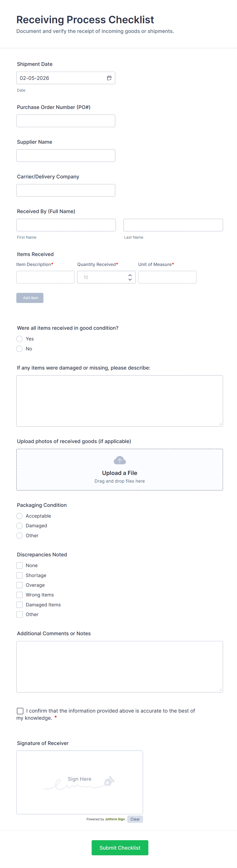237x868 pixels.
Task: Click the Quantity Received stepper arrows
Action: point(130,277)
